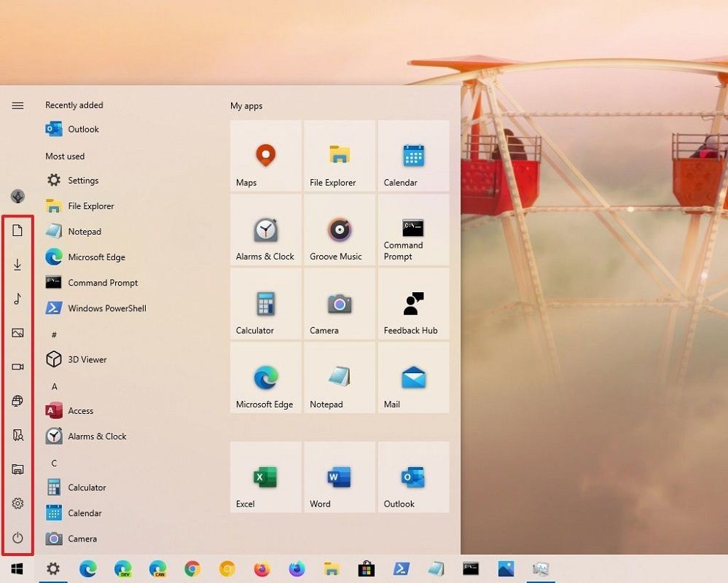728x583 pixels.
Task: Select the Music folder icon in the sidebar
Action: [17, 299]
